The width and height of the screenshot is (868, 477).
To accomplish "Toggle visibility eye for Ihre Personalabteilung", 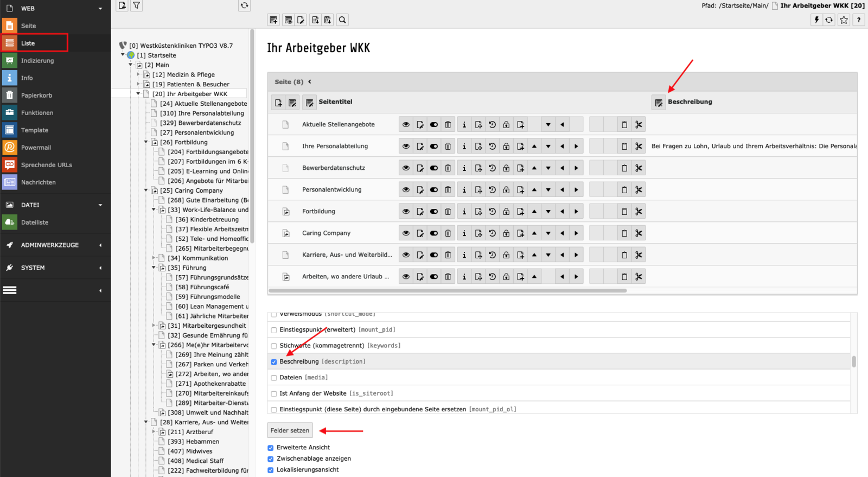I will tap(406, 147).
